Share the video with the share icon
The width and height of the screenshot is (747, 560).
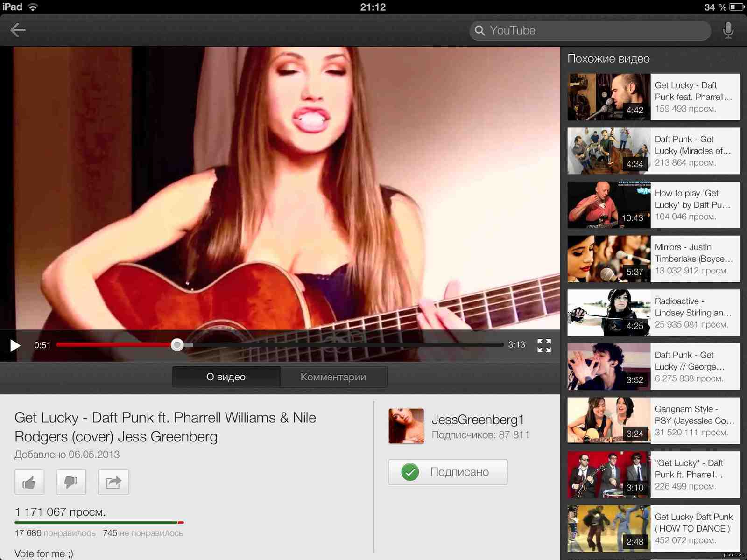coord(113,482)
